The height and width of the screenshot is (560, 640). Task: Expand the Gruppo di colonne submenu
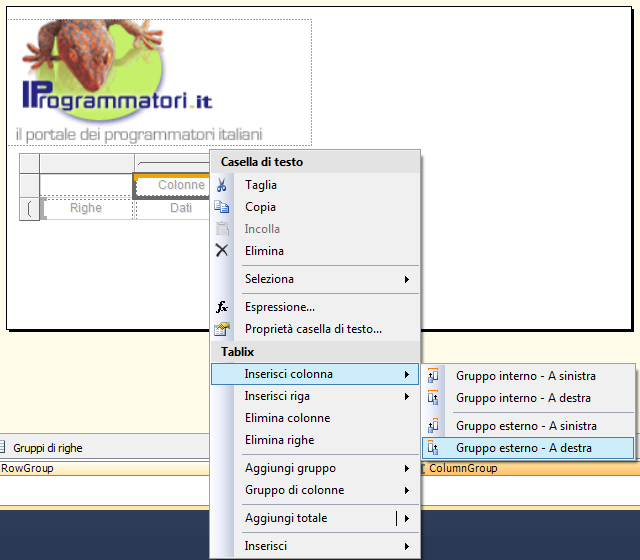coord(315,490)
